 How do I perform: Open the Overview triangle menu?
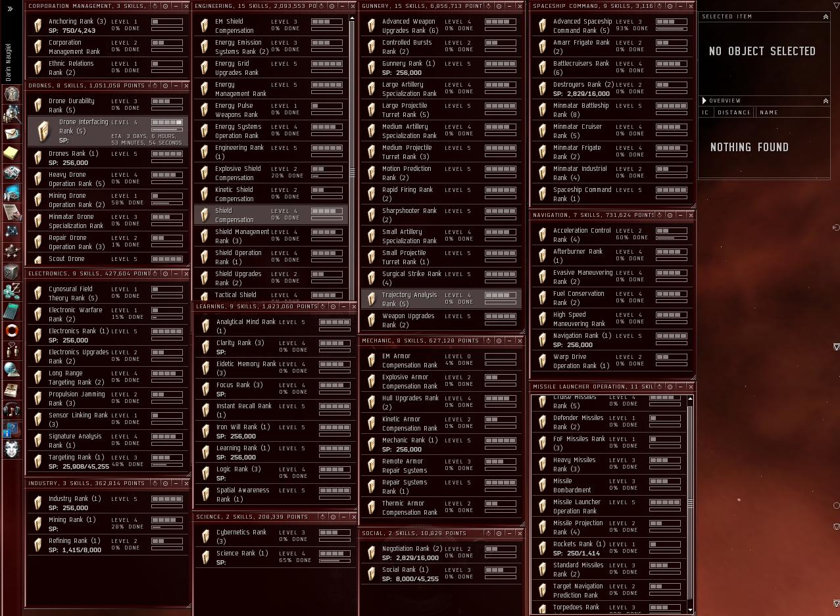(704, 101)
